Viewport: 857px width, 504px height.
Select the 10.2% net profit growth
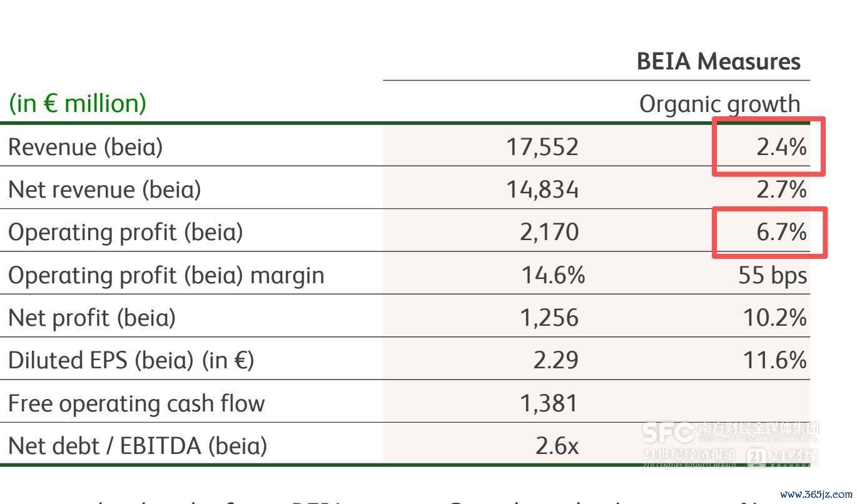point(775,318)
